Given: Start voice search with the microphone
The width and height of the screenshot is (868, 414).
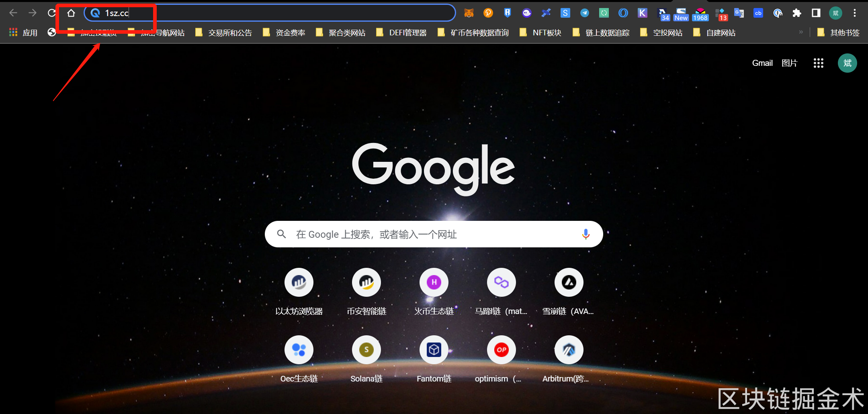Looking at the screenshot, I should tap(586, 234).
